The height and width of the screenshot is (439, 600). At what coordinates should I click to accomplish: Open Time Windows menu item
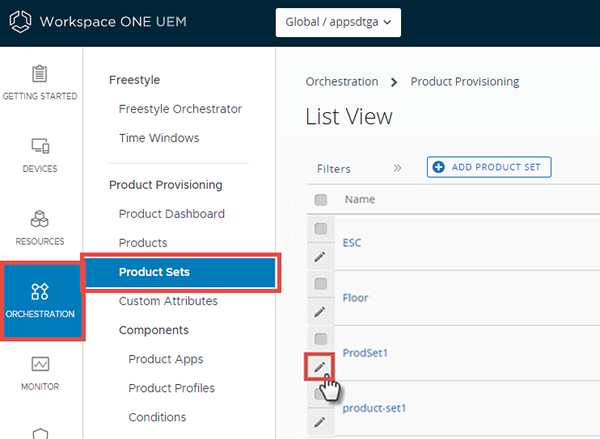(159, 138)
